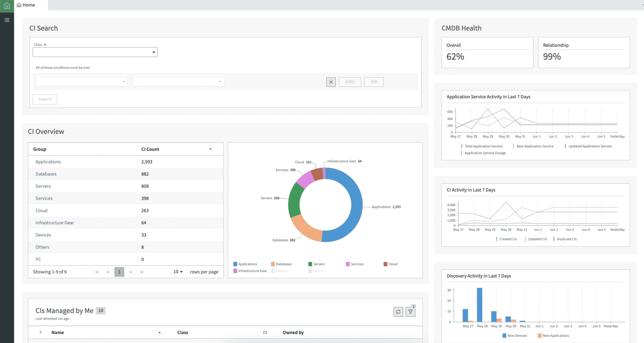644x343 pixels.
Task: Open the first condition field dropdown
Action: [x=81, y=82]
